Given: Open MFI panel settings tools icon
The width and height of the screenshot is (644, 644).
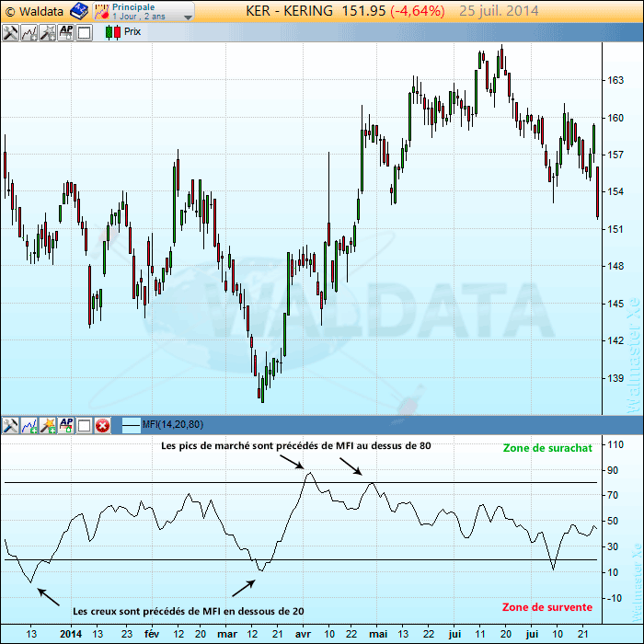Looking at the screenshot, I should pyautogui.click(x=10, y=425).
